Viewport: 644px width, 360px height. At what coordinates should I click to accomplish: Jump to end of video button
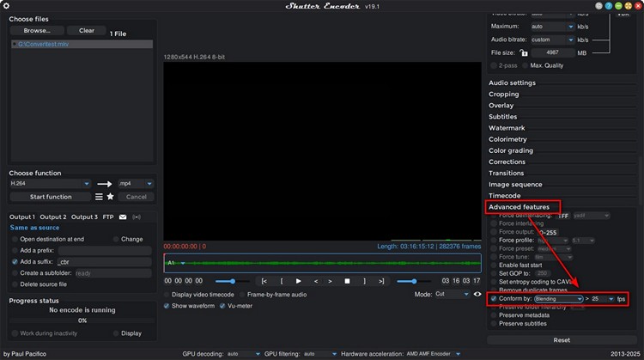coord(381,281)
